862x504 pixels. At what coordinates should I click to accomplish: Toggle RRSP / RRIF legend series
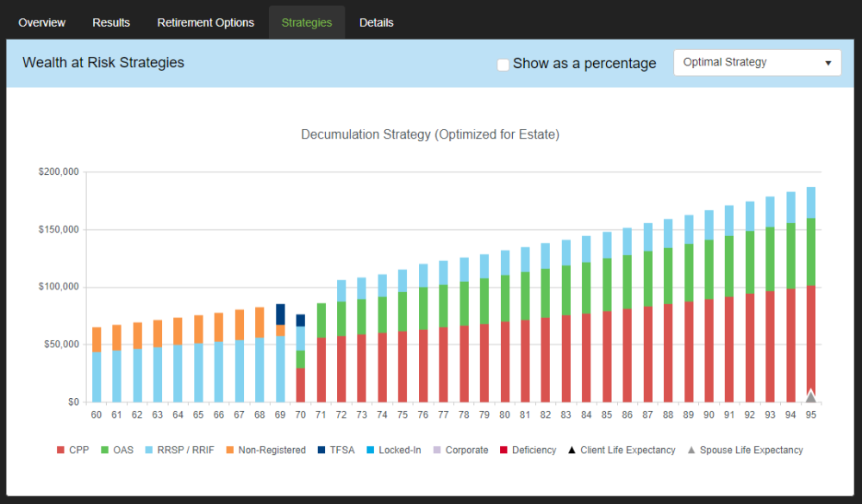tap(181, 451)
